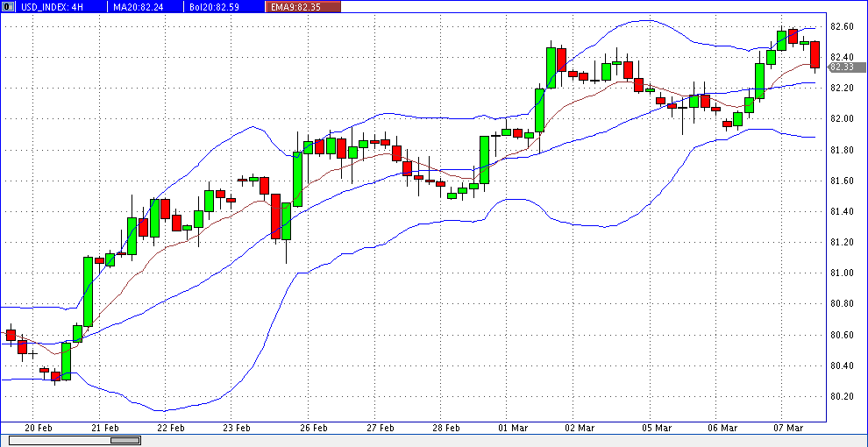868x447 pixels.
Task: Click the 81.20 price axis label
Action: 842,242
